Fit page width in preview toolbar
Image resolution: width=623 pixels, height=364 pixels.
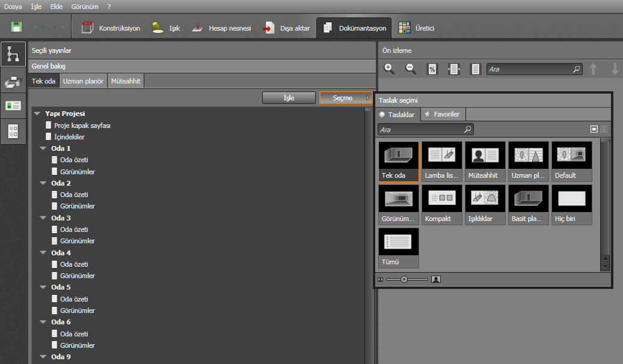453,69
